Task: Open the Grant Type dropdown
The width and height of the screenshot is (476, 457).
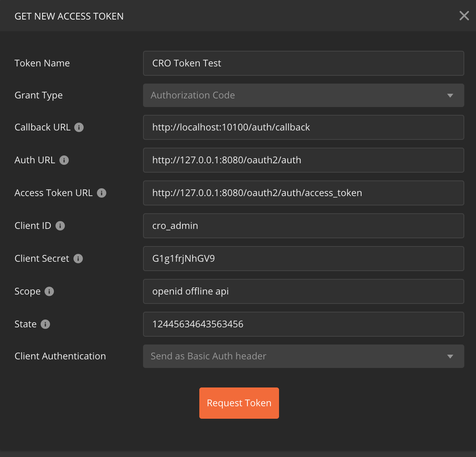Action: [304, 95]
